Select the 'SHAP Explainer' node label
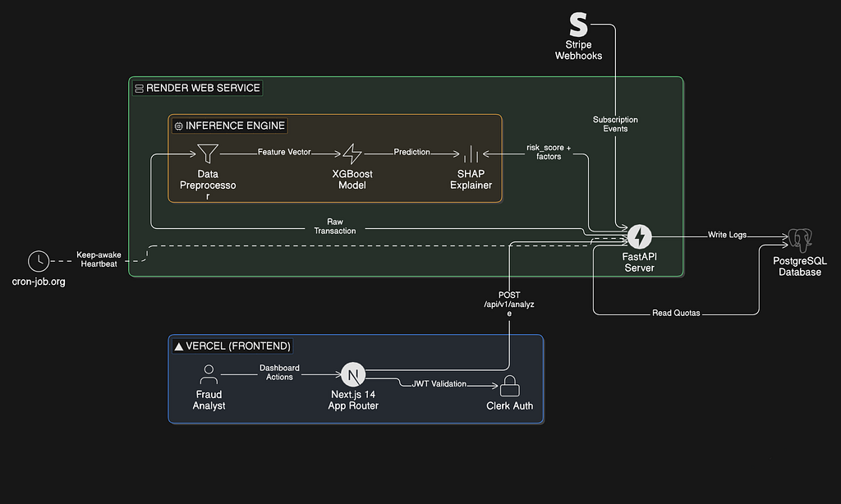The image size is (841, 504). click(471, 180)
